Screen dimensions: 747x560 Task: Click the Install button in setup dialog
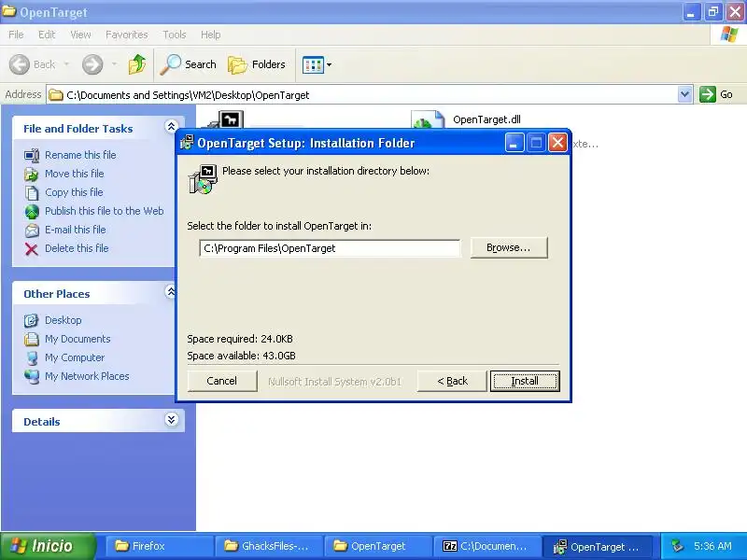(525, 381)
